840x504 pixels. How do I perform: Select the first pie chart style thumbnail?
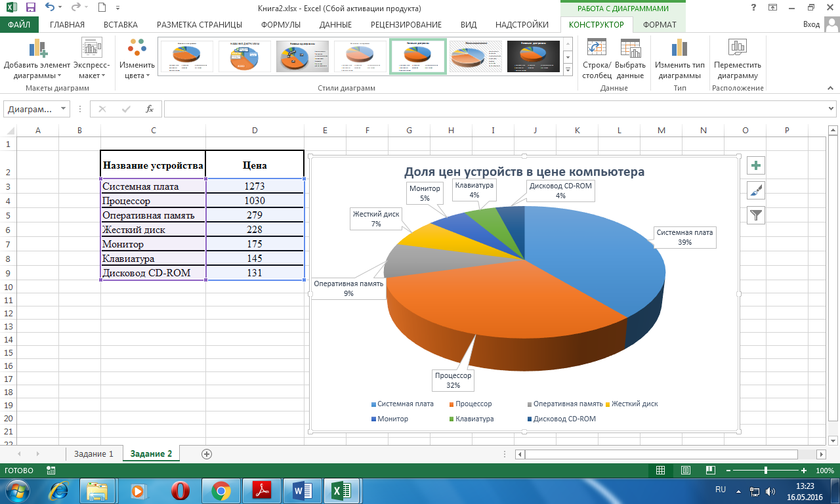click(187, 56)
